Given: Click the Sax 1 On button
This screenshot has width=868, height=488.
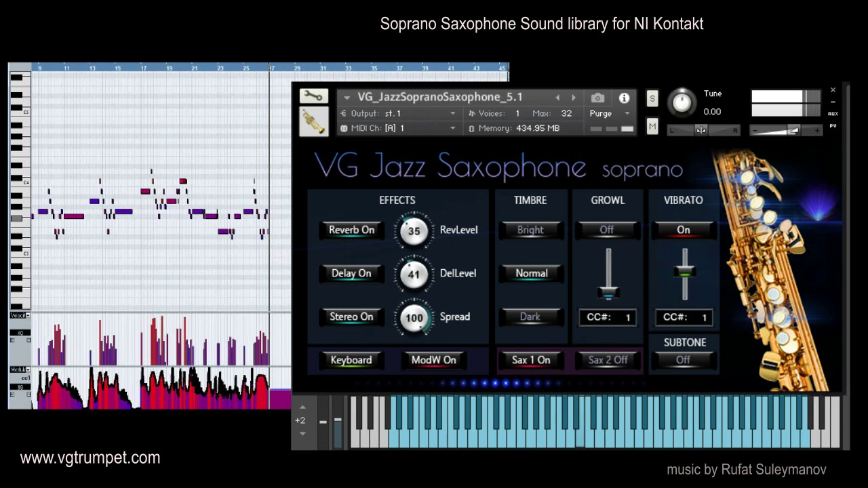Looking at the screenshot, I should point(531,361).
